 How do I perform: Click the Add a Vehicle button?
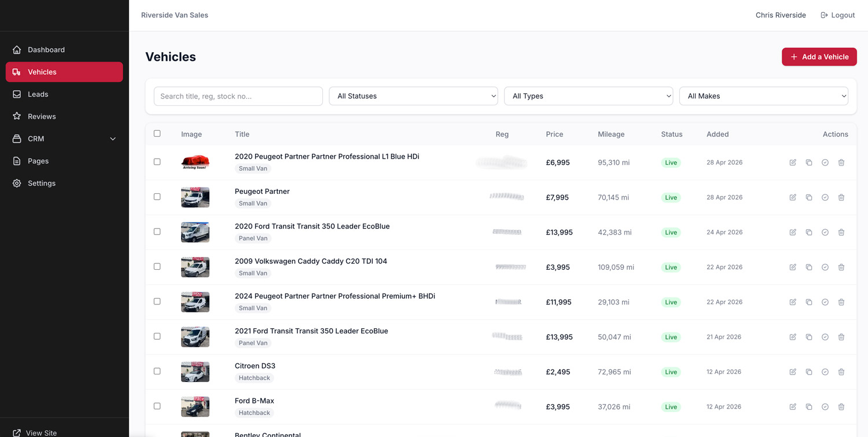tap(819, 57)
